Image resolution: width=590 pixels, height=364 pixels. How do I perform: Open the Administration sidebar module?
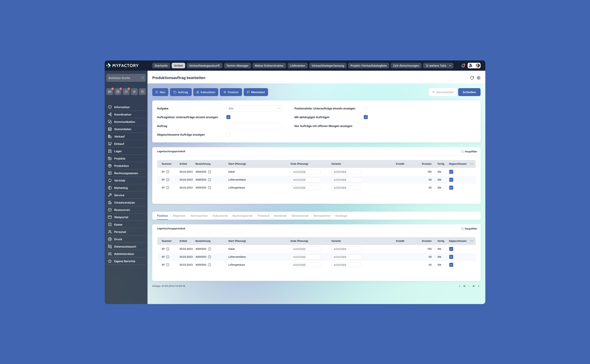point(126,254)
